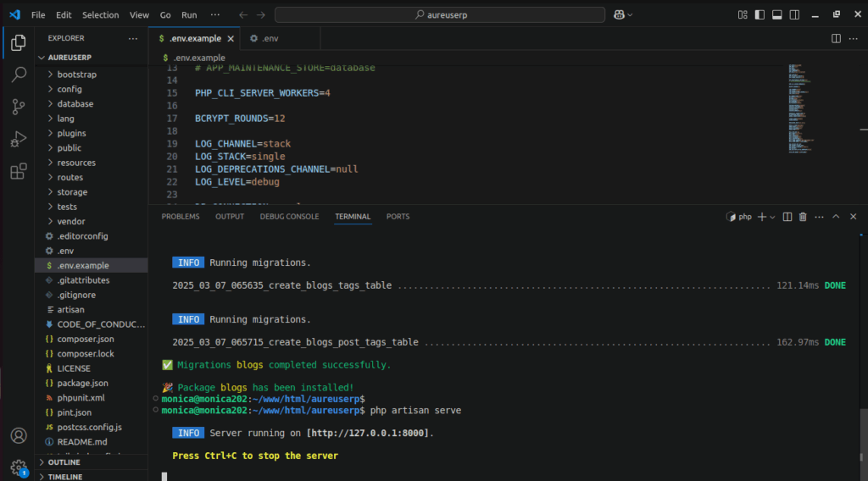Open the Run menu

189,15
